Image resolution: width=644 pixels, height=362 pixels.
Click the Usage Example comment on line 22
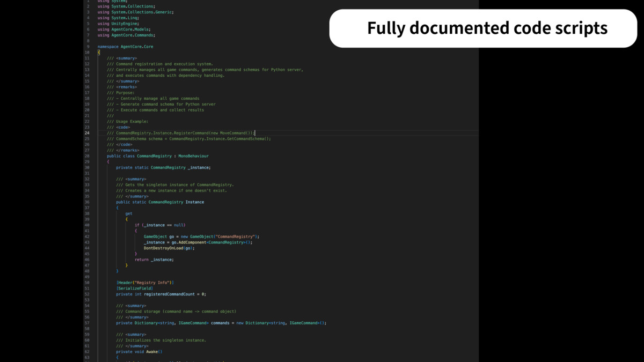(x=129, y=121)
